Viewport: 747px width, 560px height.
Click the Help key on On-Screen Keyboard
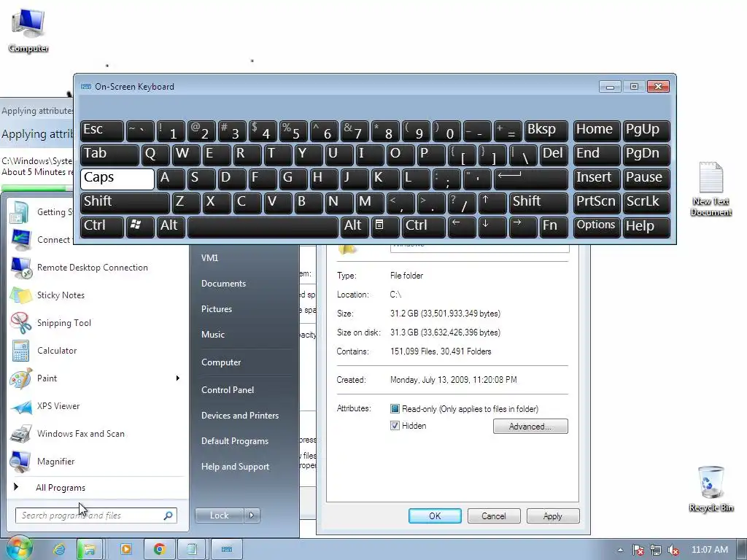(646, 227)
